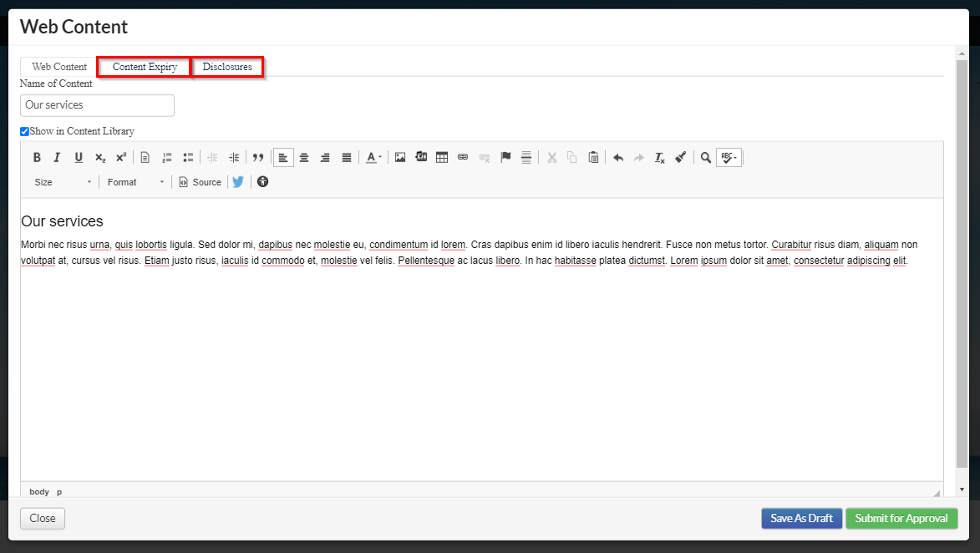Click the word 'condimentum' in the paragraph
The width and height of the screenshot is (980, 553).
pyautogui.click(x=399, y=245)
